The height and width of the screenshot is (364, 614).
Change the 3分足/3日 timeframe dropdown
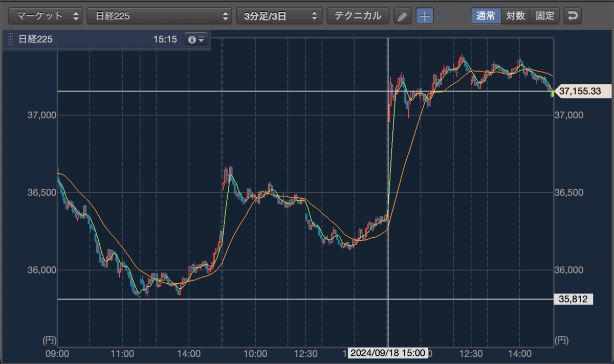pyautogui.click(x=279, y=16)
